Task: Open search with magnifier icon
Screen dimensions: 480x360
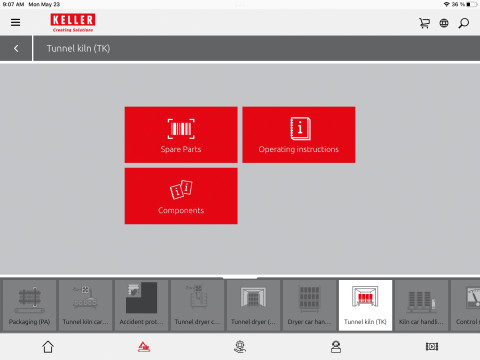Action: [464, 23]
